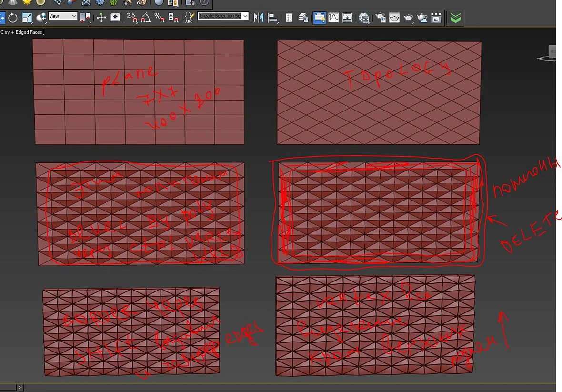Open the Align tool flyout
This screenshot has height=392, width=562.
tap(273, 18)
